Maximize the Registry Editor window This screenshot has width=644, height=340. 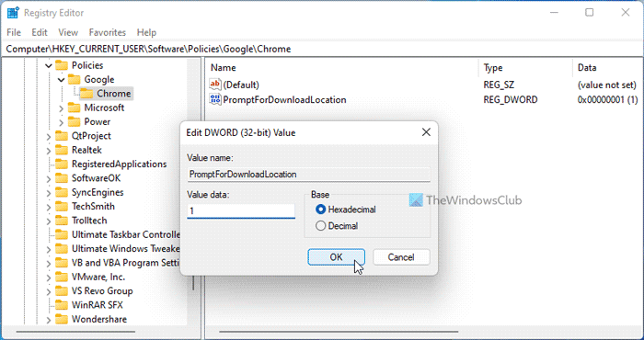pos(590,13)
